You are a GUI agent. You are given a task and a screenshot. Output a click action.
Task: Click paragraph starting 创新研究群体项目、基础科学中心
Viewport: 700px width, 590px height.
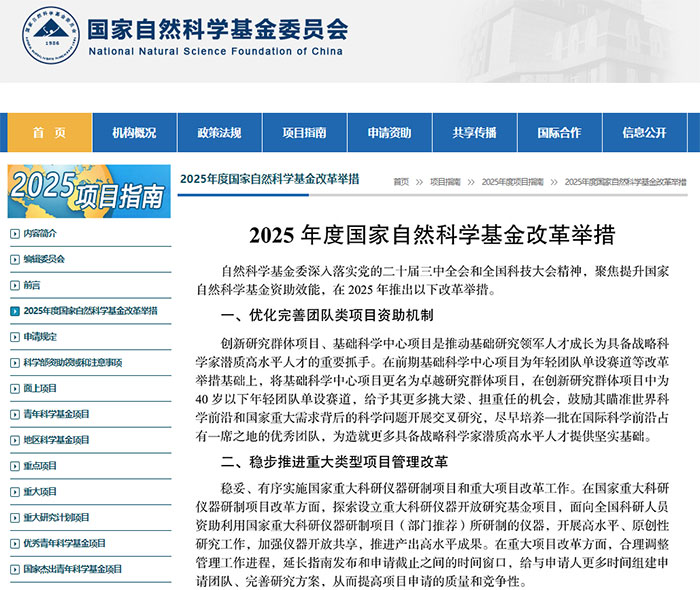[x=432, y=390]
